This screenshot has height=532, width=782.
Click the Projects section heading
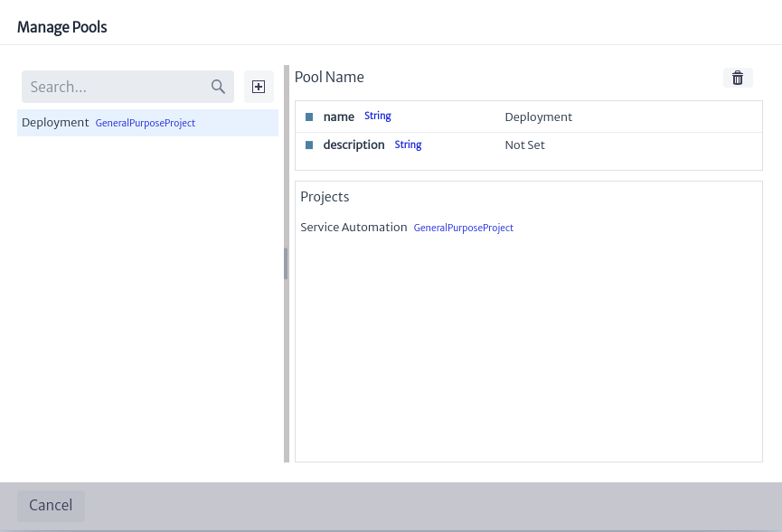pos(325,197)
